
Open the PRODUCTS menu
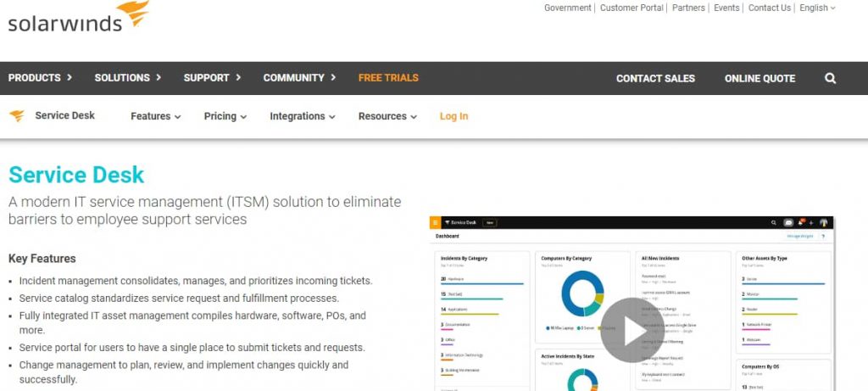point(40,78)
